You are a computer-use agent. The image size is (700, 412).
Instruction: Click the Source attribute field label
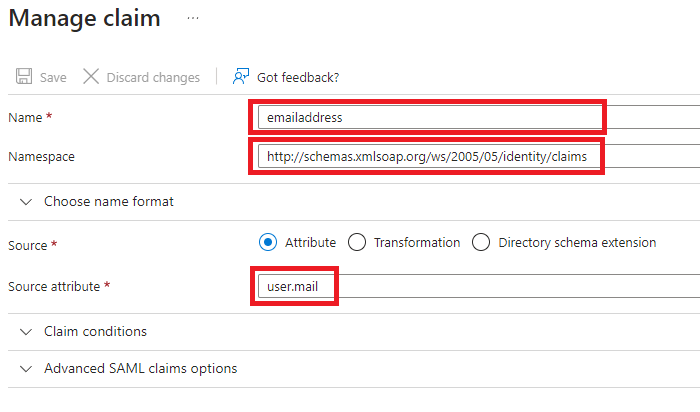pos(54,286)
